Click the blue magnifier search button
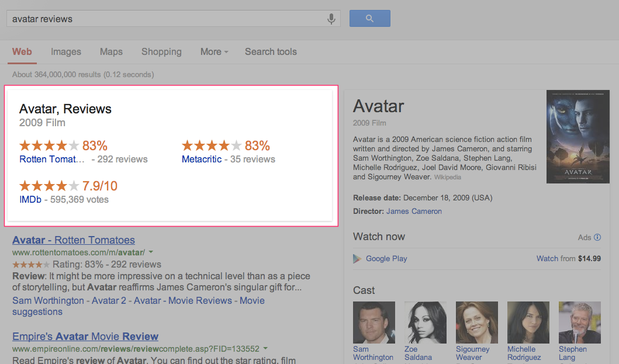619x364 pixels. [x=370, y=19]
